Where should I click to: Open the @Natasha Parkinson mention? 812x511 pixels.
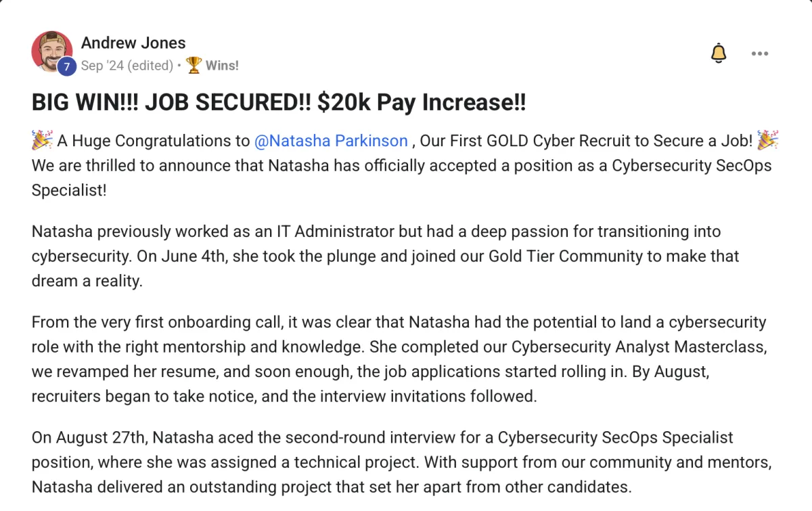point(331,141)
